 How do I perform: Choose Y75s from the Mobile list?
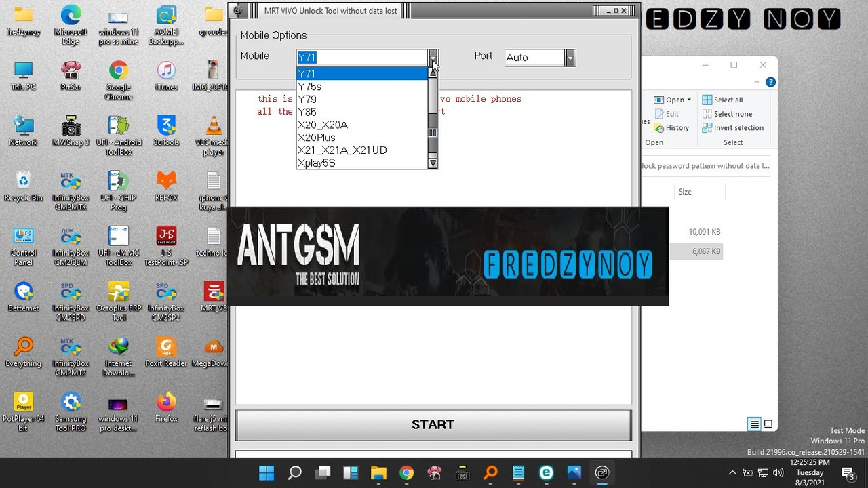(362, 87)
